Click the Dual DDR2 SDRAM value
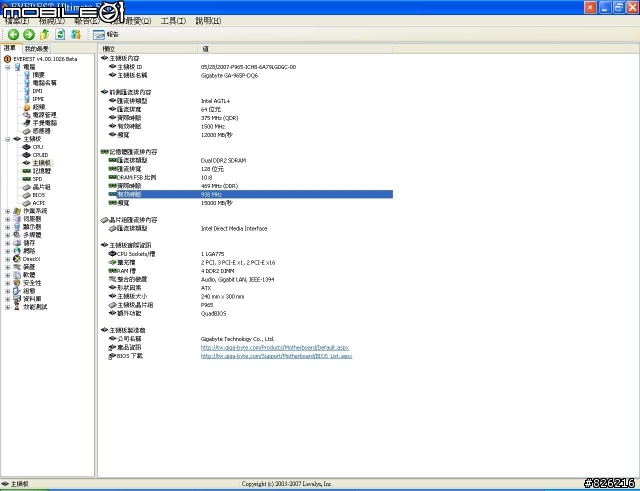Image resolution: width=640 pixels, height=491 pixels. pos(223,160)
